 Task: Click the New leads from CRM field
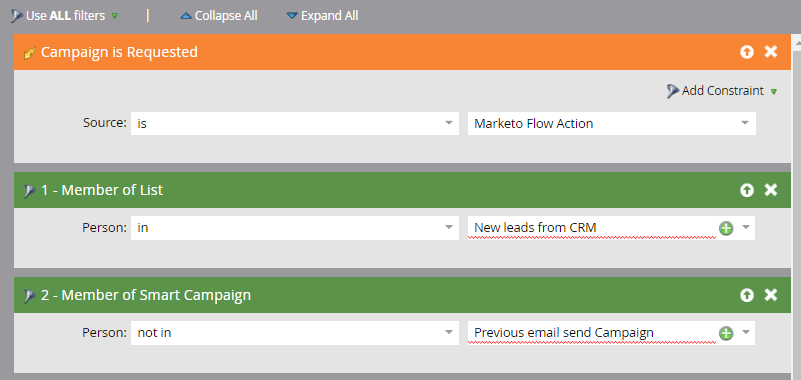pyautogui.click(x=592, y=228)
